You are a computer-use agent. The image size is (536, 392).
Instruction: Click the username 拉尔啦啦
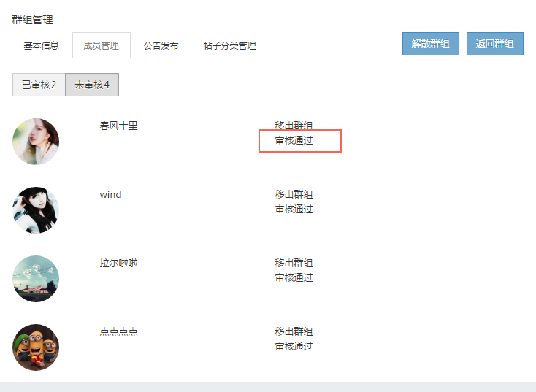pos(118,263)
